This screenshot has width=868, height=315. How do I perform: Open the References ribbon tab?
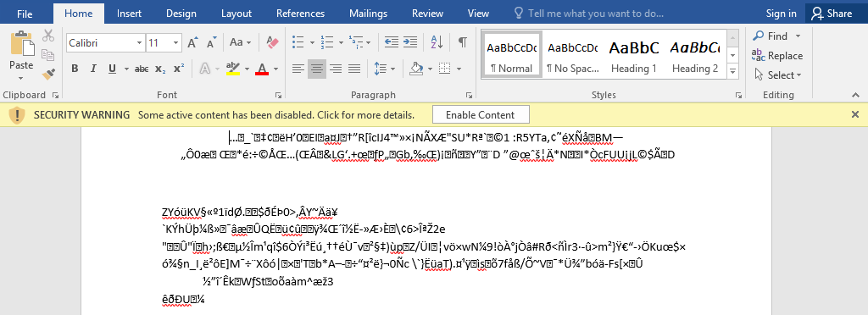click(301, 14)
